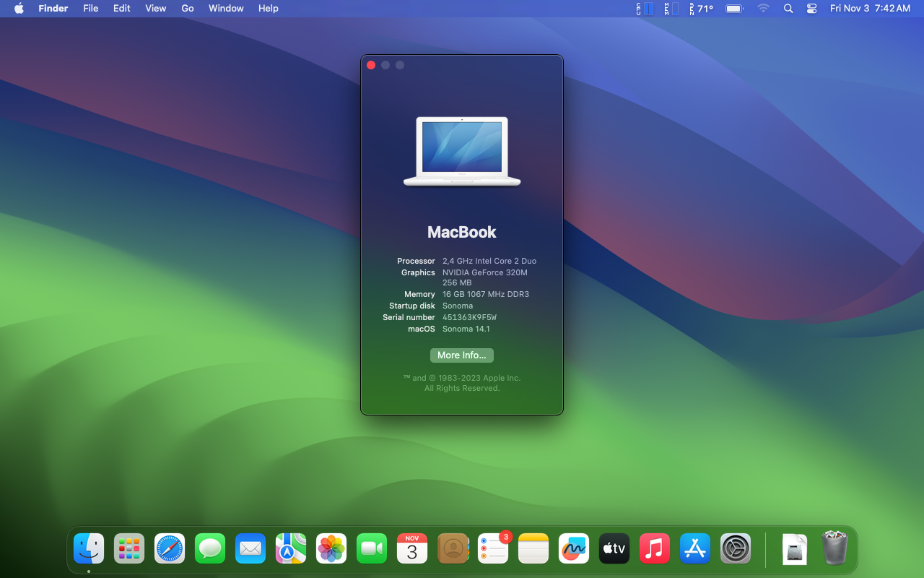Click the serial number 451363K9F5W
Viewport: 924px width, 578px height.
coord(469,317)
